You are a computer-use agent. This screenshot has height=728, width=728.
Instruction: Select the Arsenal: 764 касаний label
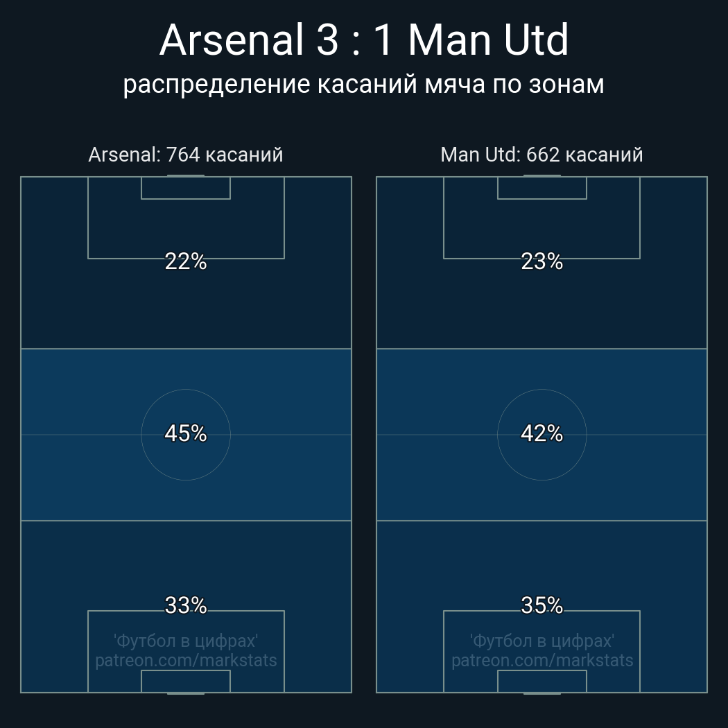[186, 155]
